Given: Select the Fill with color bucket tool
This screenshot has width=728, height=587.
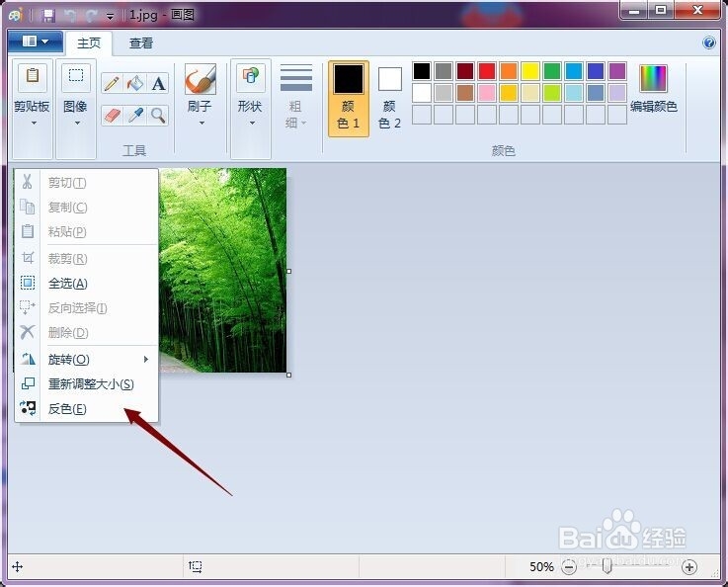Looking at the screenshot, I should (135, 84).
